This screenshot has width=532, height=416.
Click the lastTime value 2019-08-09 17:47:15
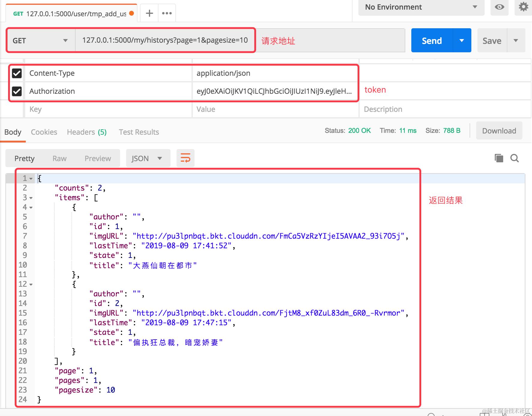coord(186,323)
